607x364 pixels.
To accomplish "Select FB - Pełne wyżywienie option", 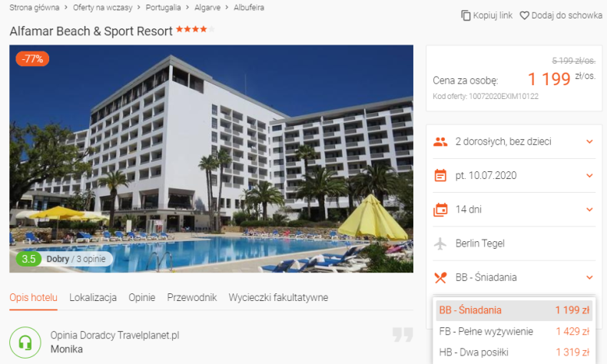I will click(514, 332).
